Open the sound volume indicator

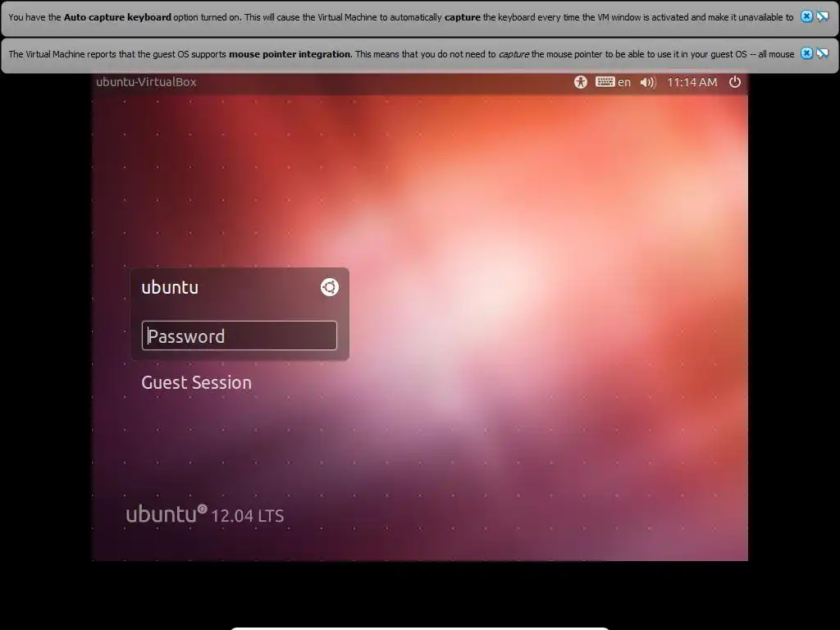pos(648,82)
